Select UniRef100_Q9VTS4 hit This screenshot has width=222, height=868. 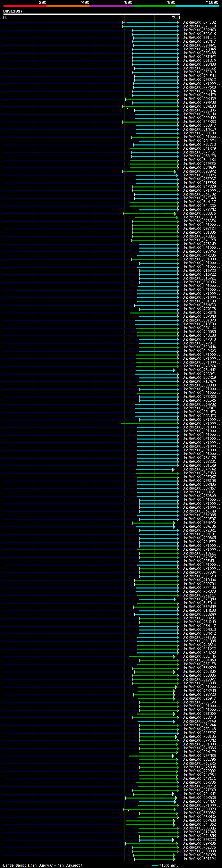click(x=199, y=228)
